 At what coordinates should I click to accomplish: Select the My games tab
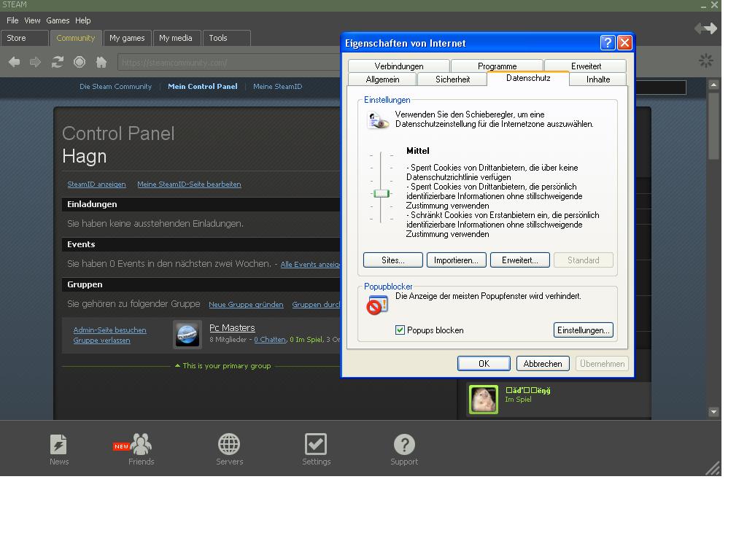pos(127,38)
